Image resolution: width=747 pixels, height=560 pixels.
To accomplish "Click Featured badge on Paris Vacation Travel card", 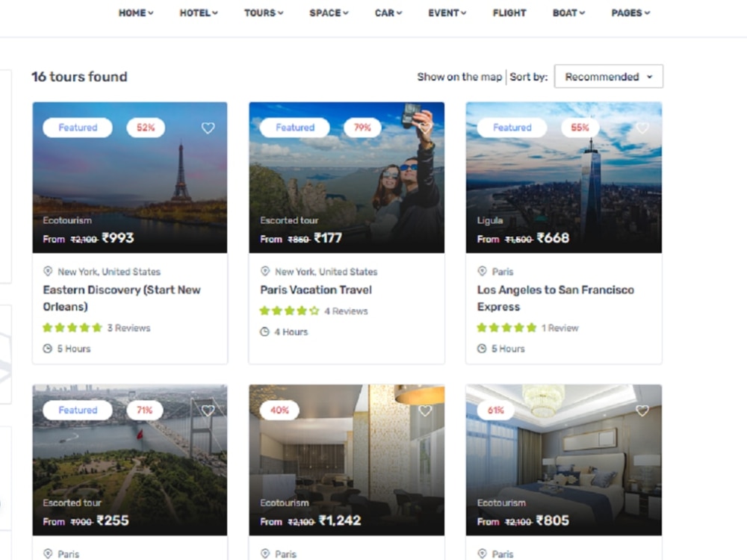I will [295, 128].
